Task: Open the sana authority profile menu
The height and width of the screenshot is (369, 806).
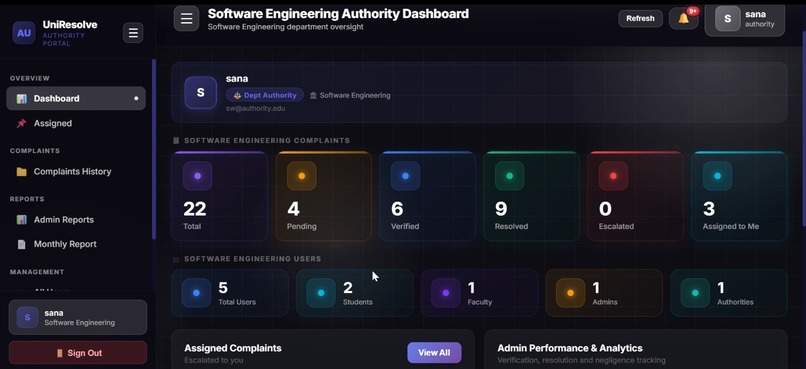Action: [x=745, y=20]
